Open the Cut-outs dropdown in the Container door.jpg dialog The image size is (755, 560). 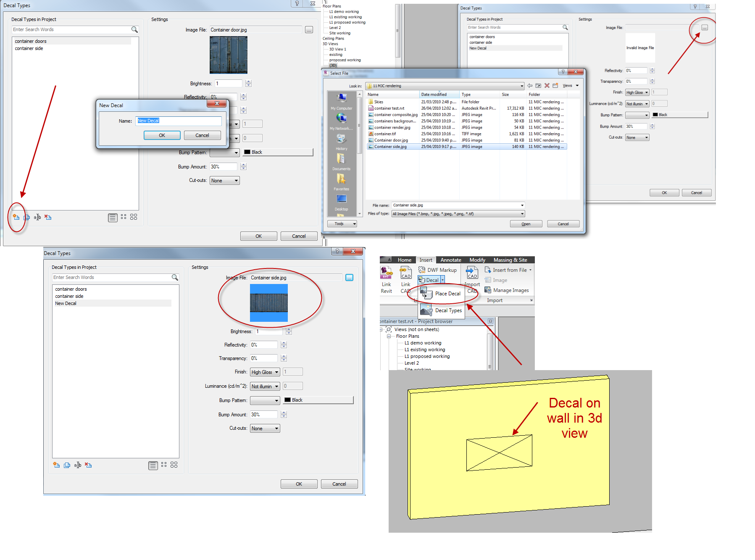pyautogui.click(x=225, y=181)
